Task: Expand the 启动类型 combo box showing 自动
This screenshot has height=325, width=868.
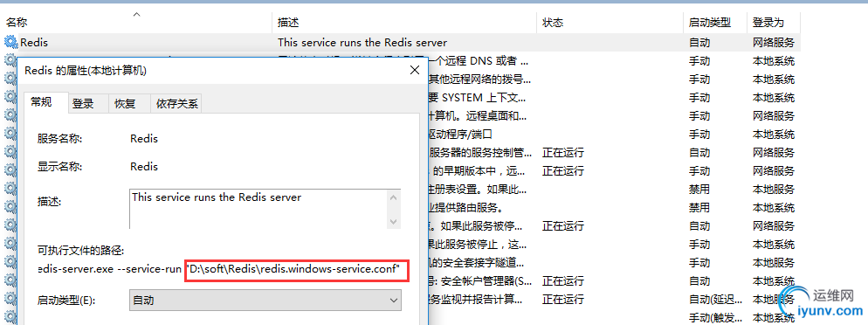Action: point(265,301)
